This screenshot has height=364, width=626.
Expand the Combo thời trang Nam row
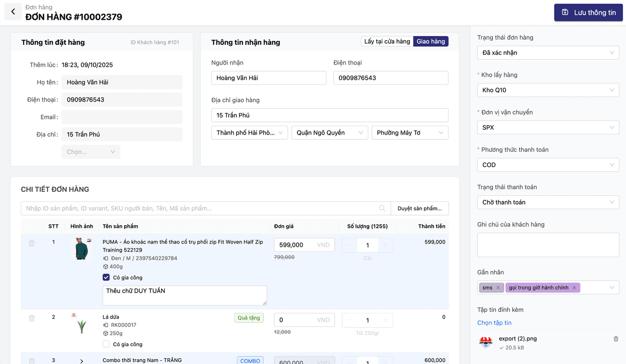click(81, 361)
